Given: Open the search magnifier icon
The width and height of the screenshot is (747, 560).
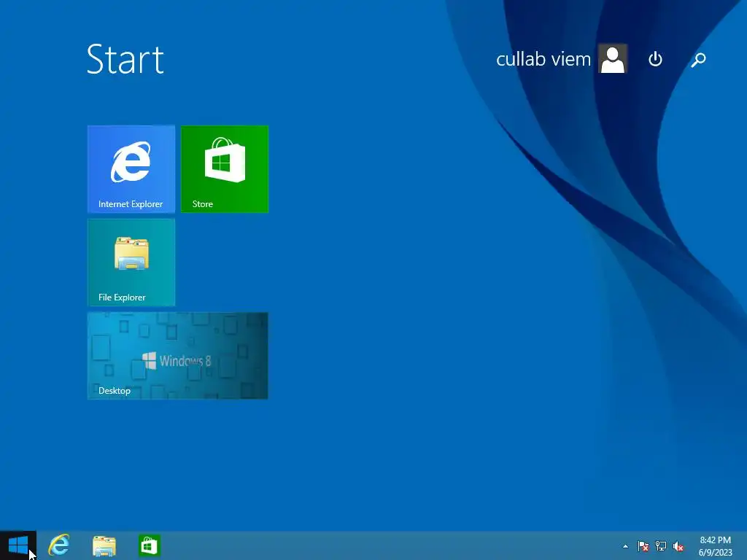Looking at the screenshot, I should pyautogui.click(x=698, y=60).
